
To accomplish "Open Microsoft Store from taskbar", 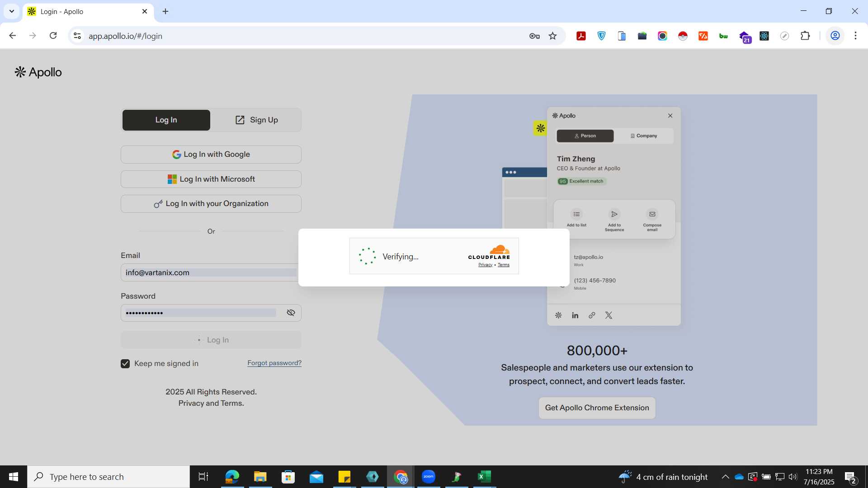I will (288, 477).
